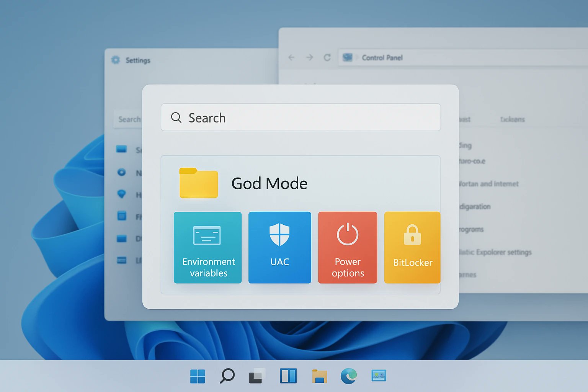Select the blue rectangle icon beside "D" in Settings
The image size is (588, 392).
coord(121,238)
